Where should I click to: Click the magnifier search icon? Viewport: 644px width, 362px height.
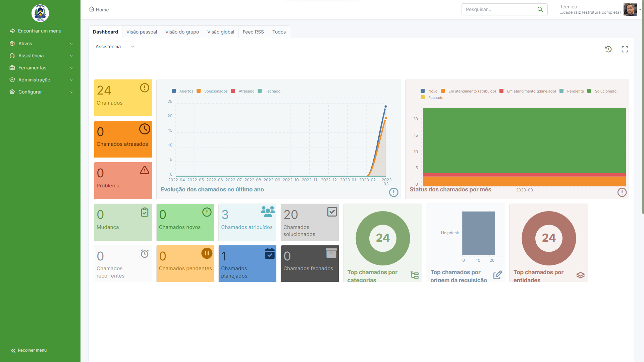(540, 9)
